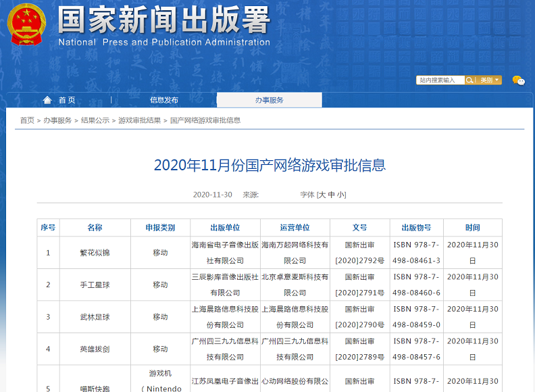Navigate to 游戏审批结果 breadcrumb link
The height and width of the screenshot is (392, 535).
click(139, 120)
